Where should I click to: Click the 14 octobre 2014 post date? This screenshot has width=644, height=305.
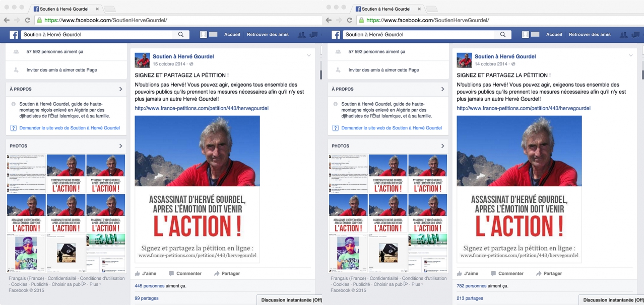pyautogui.click(x=491, y=64)
